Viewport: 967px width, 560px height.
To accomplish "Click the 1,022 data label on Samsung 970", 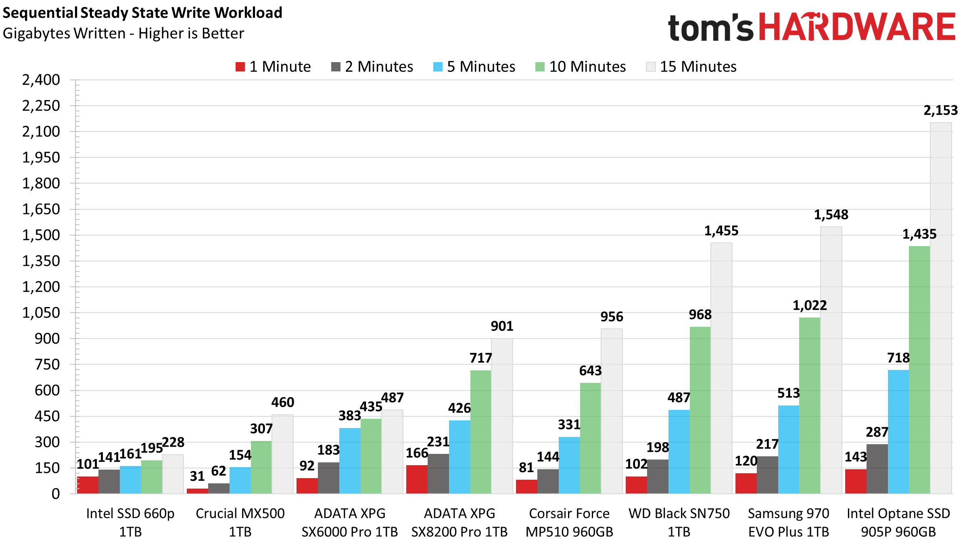I will point(809,305).
